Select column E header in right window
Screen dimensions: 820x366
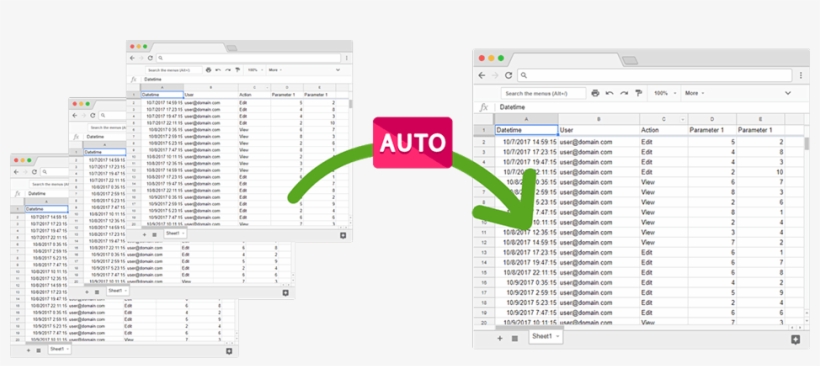tap(760, 119)
